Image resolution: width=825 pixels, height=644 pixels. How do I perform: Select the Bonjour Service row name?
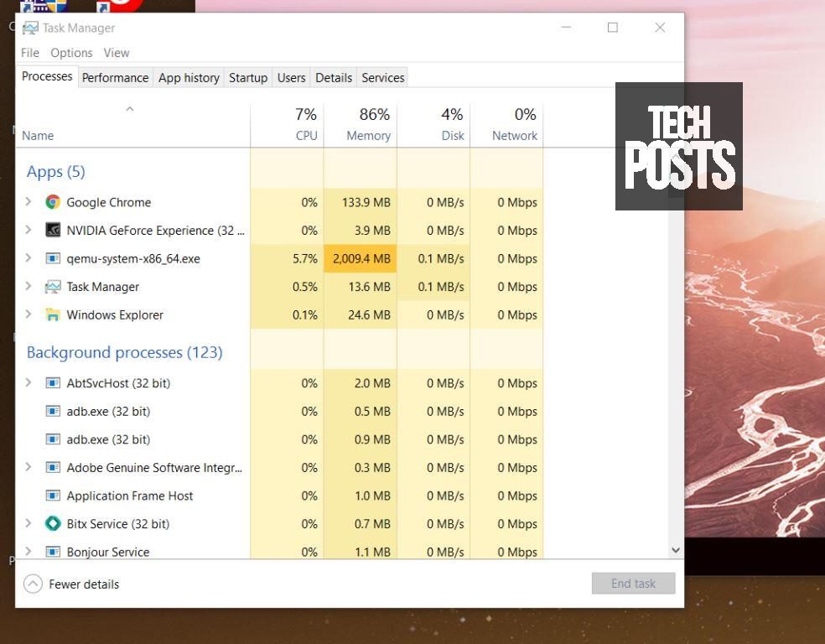[x=108, y=552]
